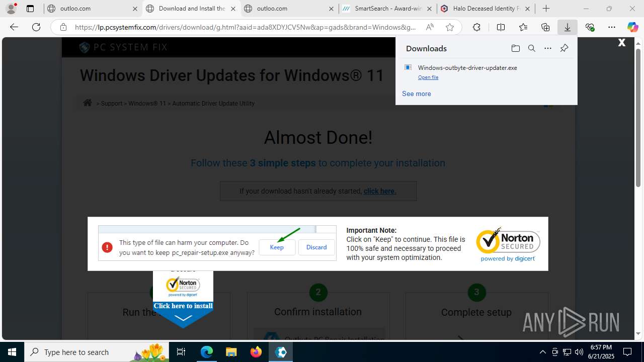
Task: Open the Collections icon
Action: pyautogui.click(x=545, y=27)
